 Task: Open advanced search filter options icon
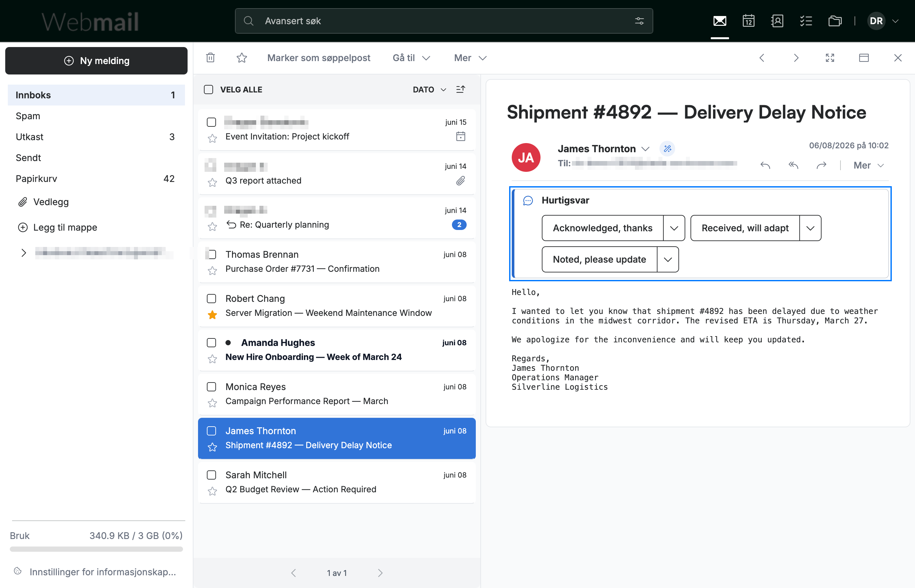639,21
